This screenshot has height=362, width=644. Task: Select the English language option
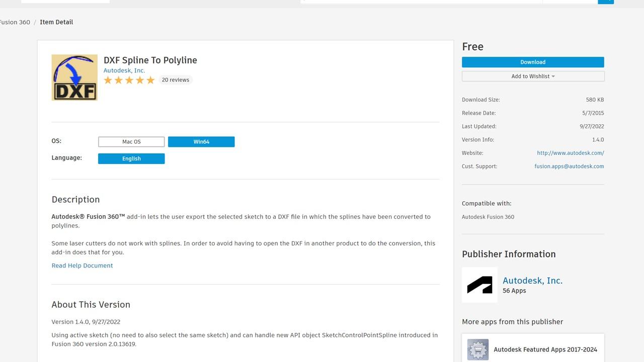tap(131, 158)
